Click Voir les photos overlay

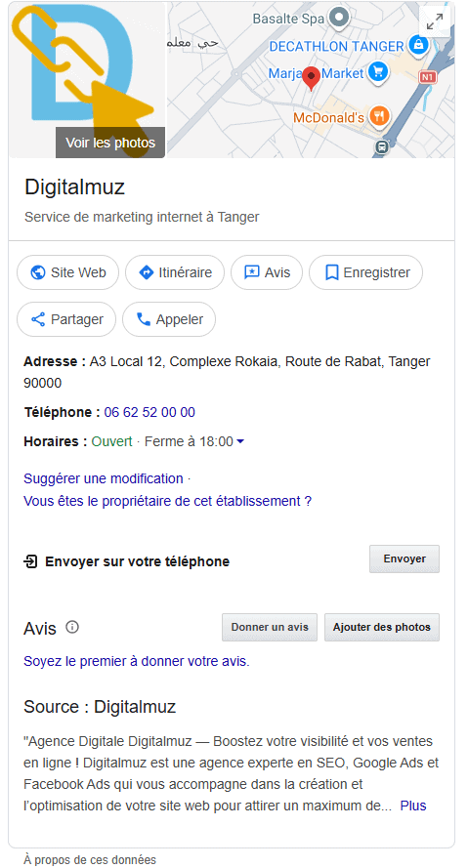coord(110,143)
